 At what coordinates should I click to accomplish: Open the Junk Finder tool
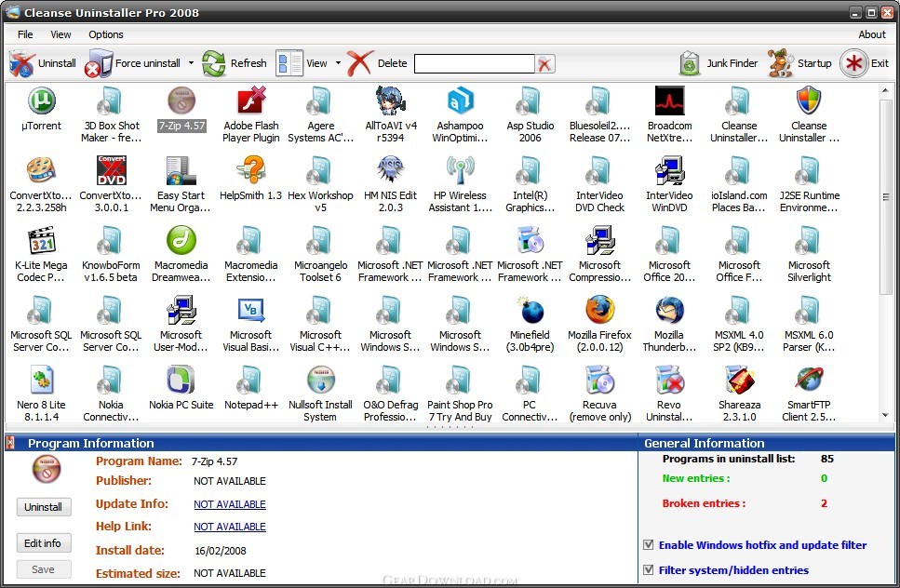(719, 63)
